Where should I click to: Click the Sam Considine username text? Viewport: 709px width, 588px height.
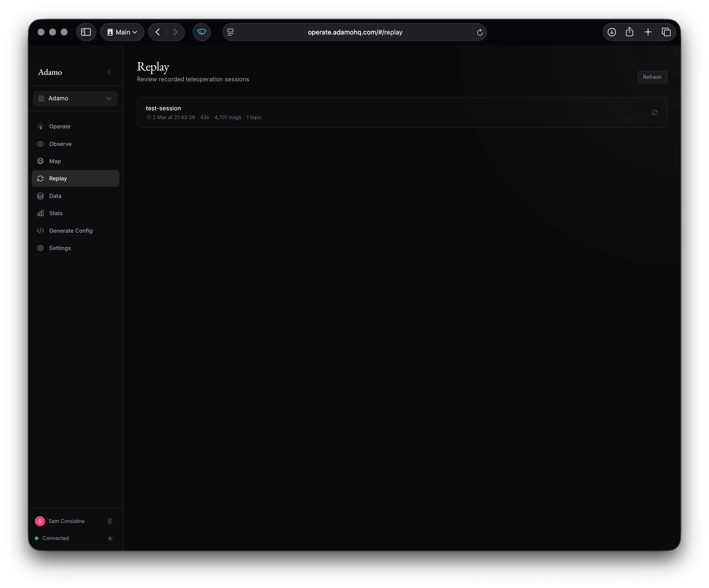coord(67,521)
